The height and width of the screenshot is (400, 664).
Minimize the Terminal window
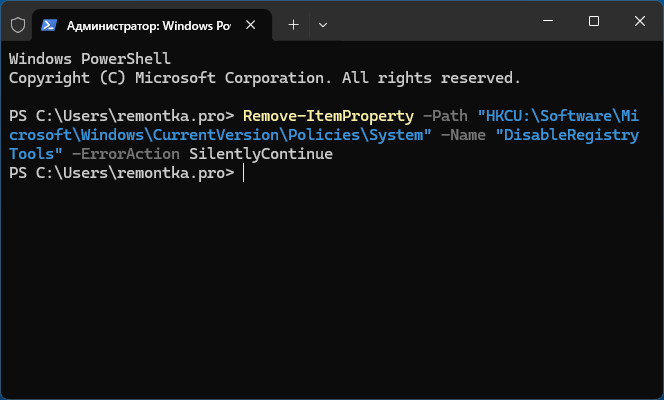pyautogui.click(x=548, y=21)
